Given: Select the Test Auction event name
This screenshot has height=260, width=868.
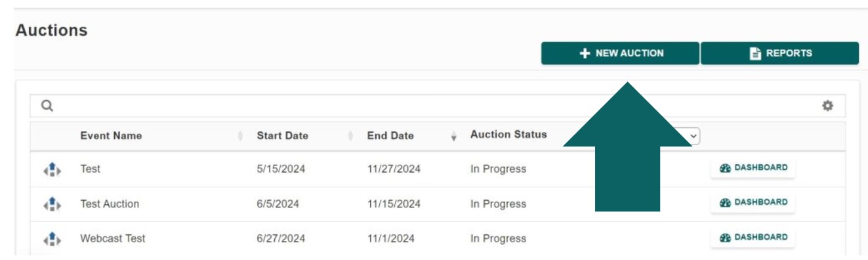Looking at the screenshot, I should [110, 204].
